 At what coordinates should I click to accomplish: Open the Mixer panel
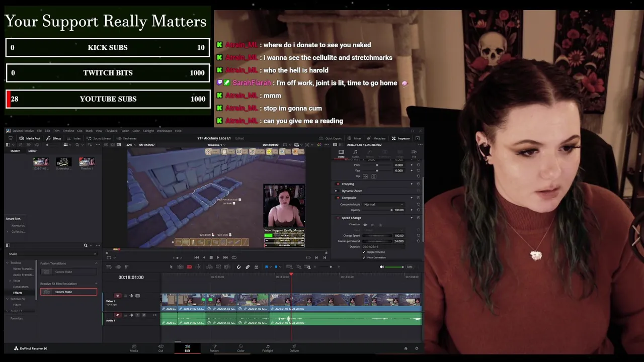[354, 138]
